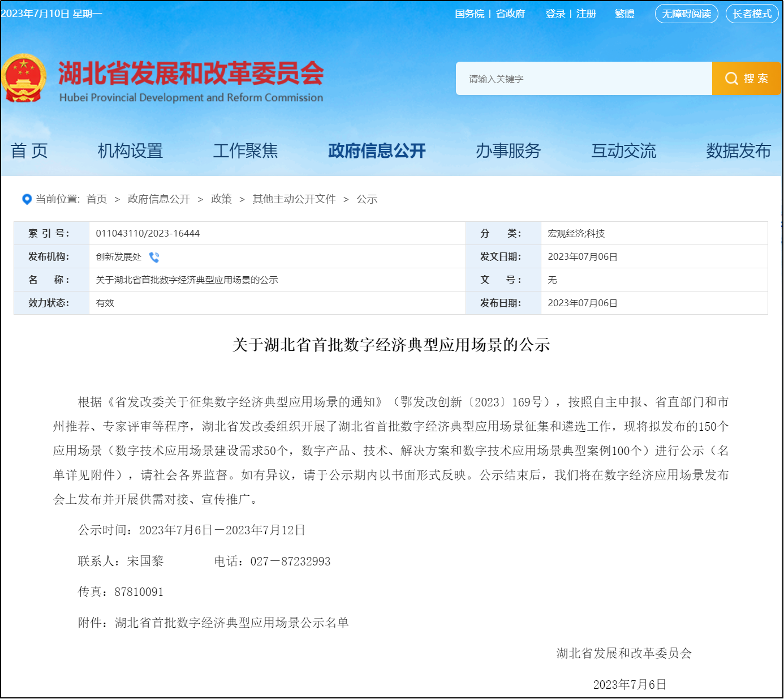
Task: Click the 登录 link
Action: tap(555, 14)
